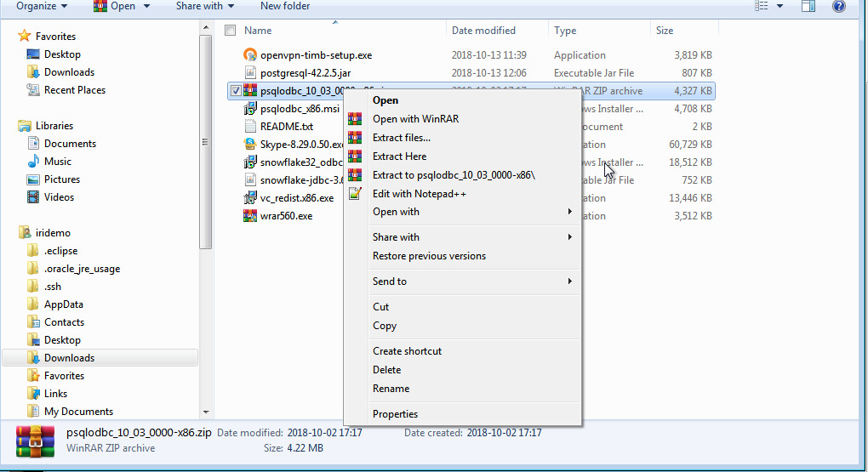The height and width of the screenshot is (472, 868).
Task: Select the Downloads folder under iridemo
Action: pyautogui.click(x=100, y=357)
